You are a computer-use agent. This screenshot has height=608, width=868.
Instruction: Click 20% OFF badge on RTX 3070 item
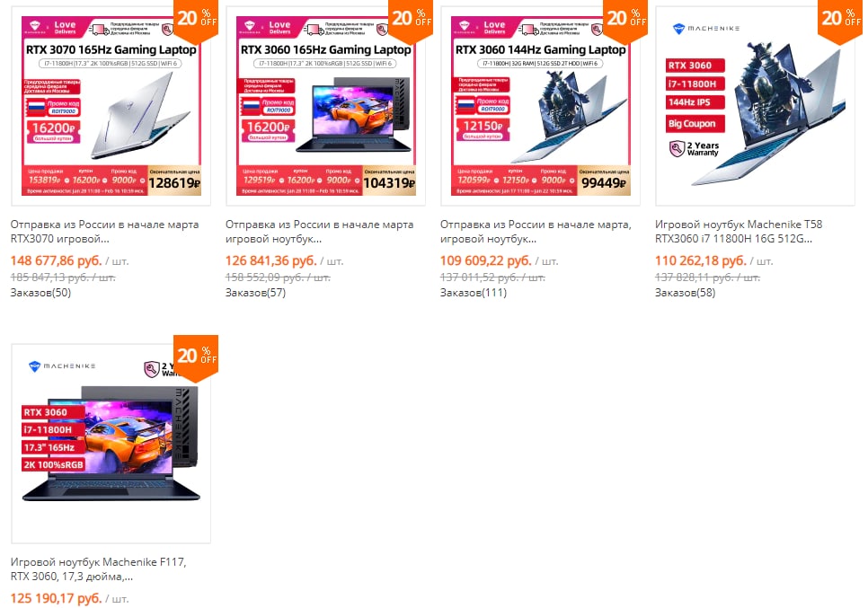[x=196, y=20]
